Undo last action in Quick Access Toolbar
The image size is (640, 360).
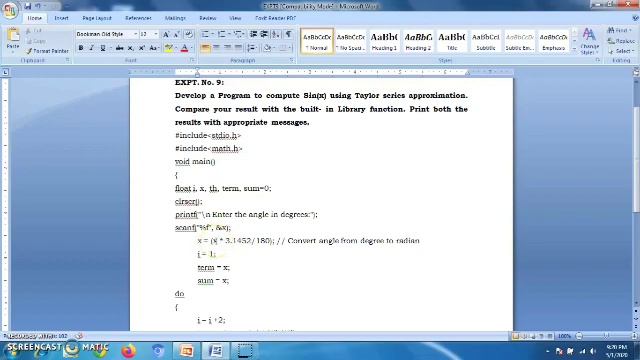click(38, 6)
